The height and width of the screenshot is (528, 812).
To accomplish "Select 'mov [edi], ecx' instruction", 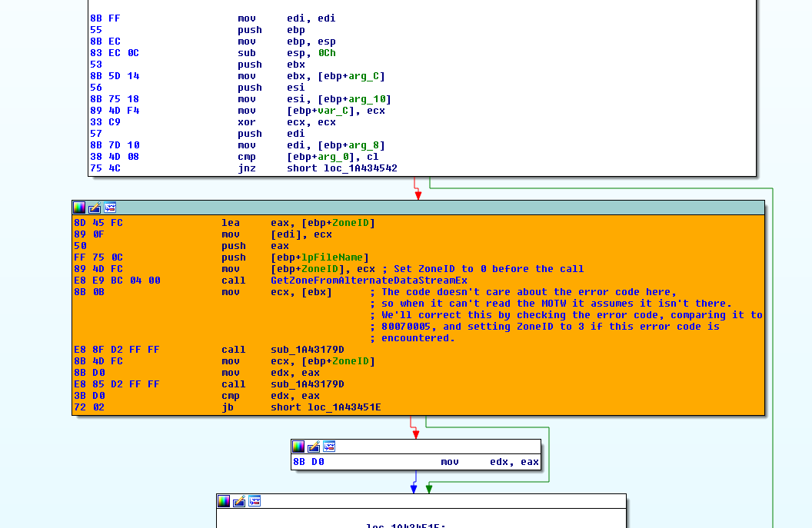I will coord(277,234).
